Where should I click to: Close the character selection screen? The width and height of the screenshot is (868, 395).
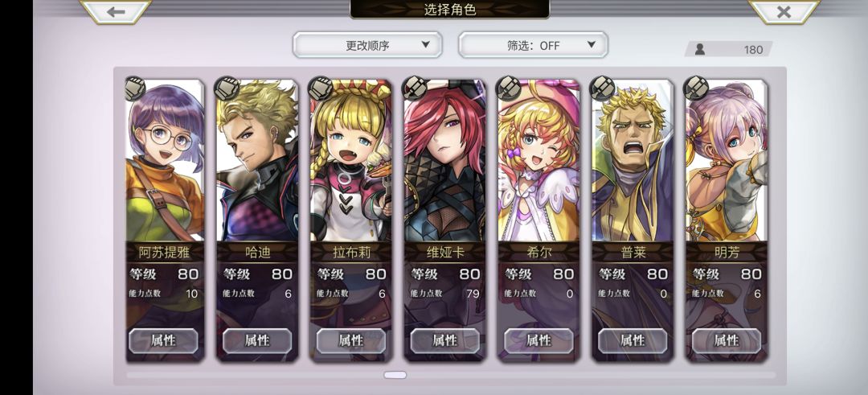click(784, 11)
